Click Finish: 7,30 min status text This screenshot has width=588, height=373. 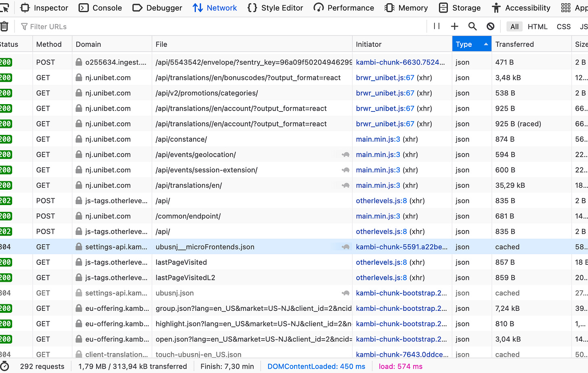click(x=227, y=367)
